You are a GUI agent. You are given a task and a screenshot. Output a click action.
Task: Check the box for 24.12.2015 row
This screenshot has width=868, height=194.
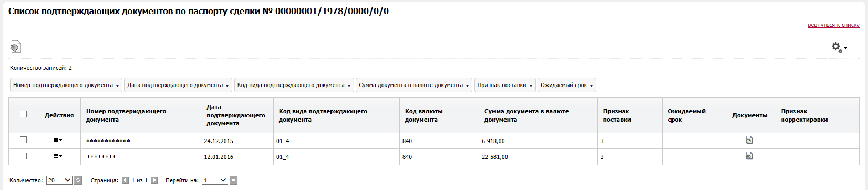click(23, 140)
